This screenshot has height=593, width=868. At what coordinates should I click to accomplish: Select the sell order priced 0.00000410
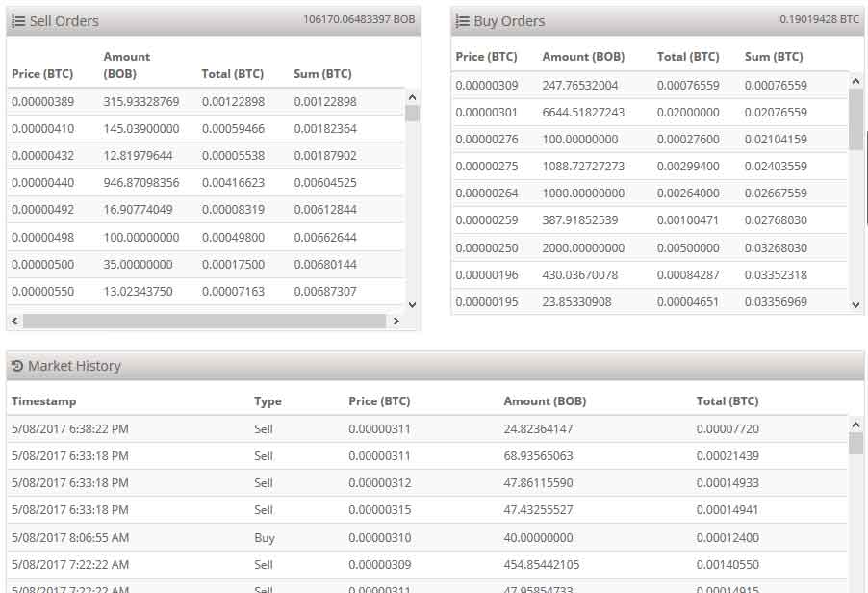click(206, 129)
